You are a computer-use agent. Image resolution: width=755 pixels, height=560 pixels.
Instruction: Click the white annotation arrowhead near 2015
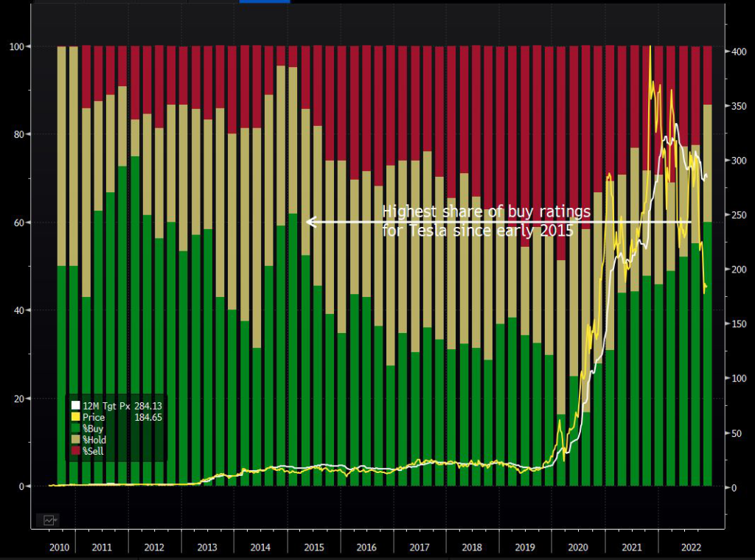coord(311,222)
